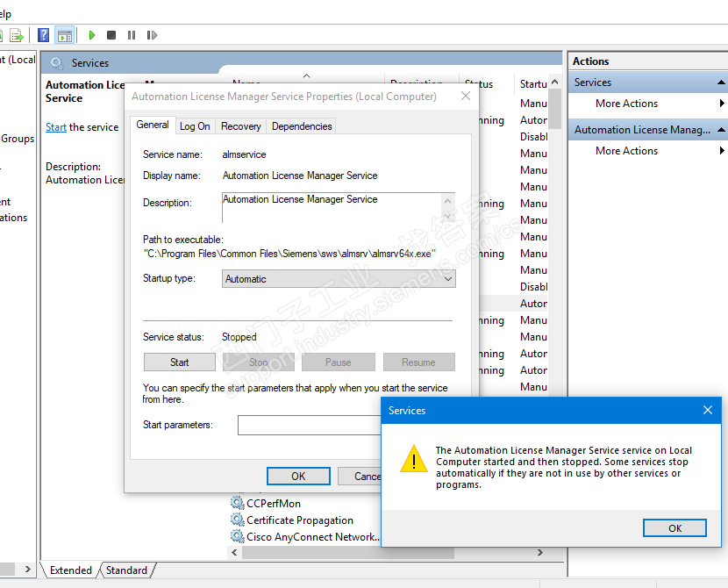
Task: Select the Cisco AnyConnect Network service row
Action: (305, 537)
